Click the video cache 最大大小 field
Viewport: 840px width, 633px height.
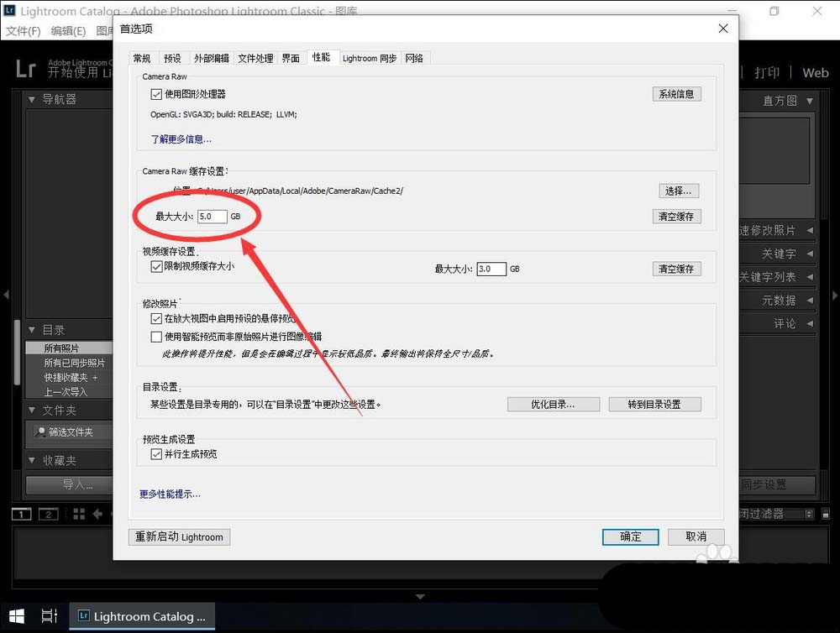click(x=491, y=269)
